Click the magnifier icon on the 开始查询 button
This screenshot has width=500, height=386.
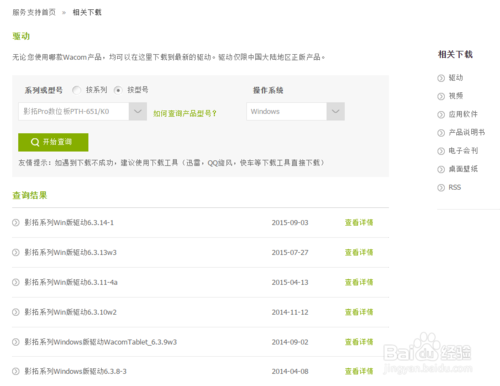[x=35, y=142]
